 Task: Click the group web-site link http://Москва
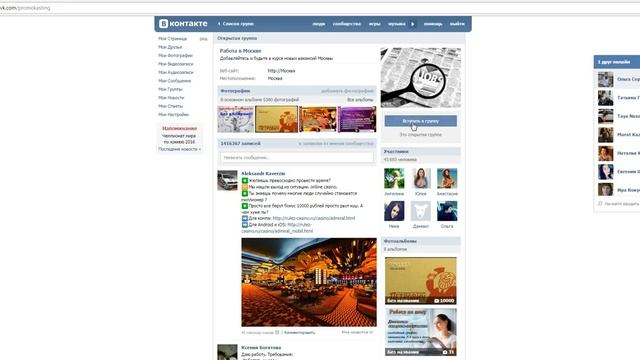[x=281, y=71]
